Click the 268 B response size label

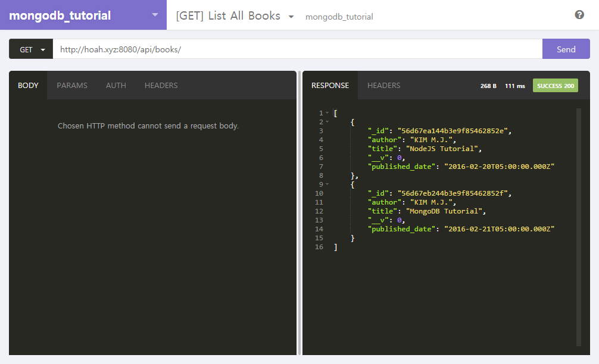coord(488,86)
